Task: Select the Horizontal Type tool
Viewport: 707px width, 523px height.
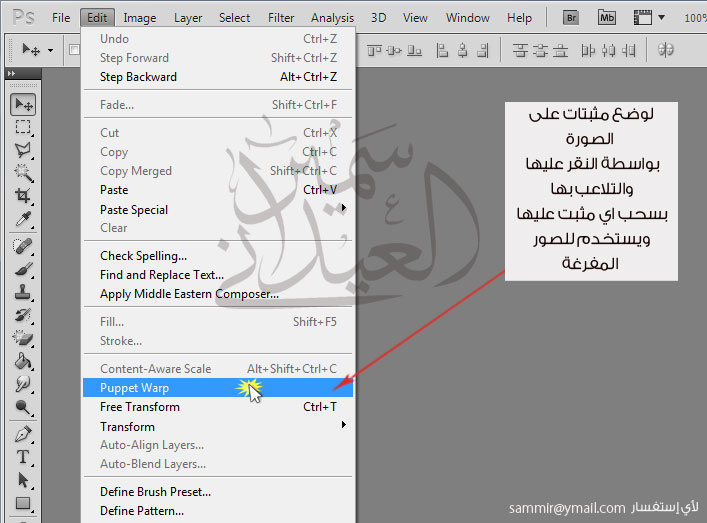Action: (x=23, y=457)
